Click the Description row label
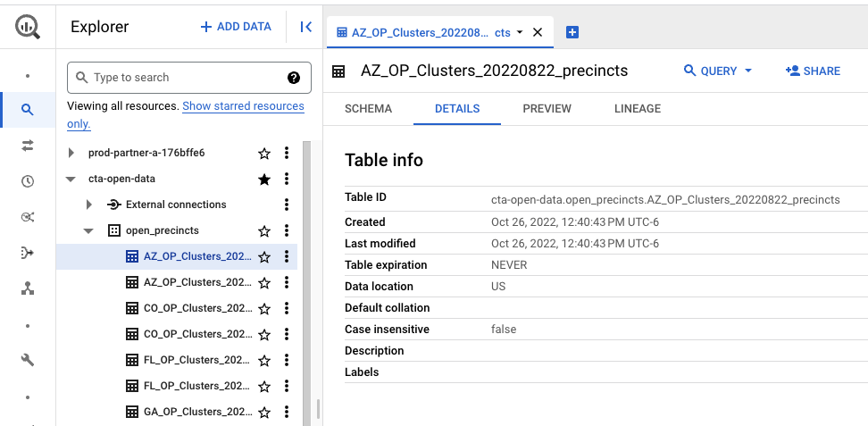The height and width of the screenshot is (426, 868). pyautogui.click(x=374, y=351)
